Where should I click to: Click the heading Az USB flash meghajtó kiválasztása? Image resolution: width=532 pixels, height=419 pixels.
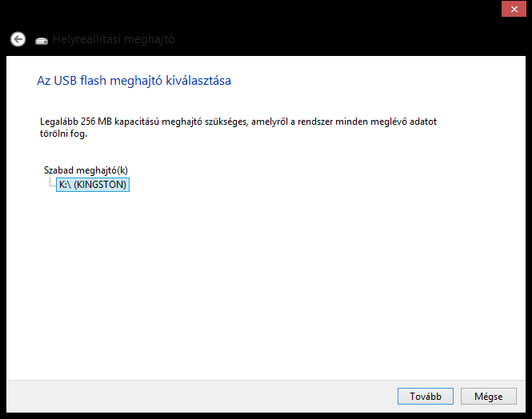[134, 81]
